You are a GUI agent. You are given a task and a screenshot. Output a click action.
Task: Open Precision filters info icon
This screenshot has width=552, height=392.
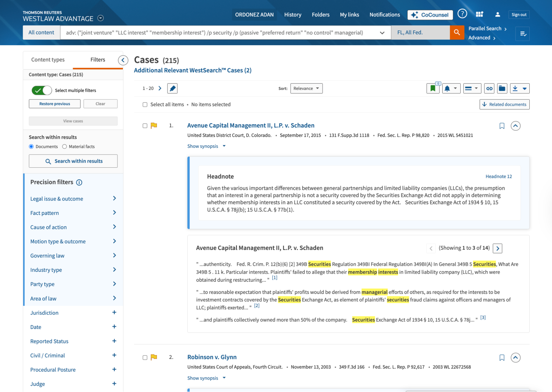(79, 183)
